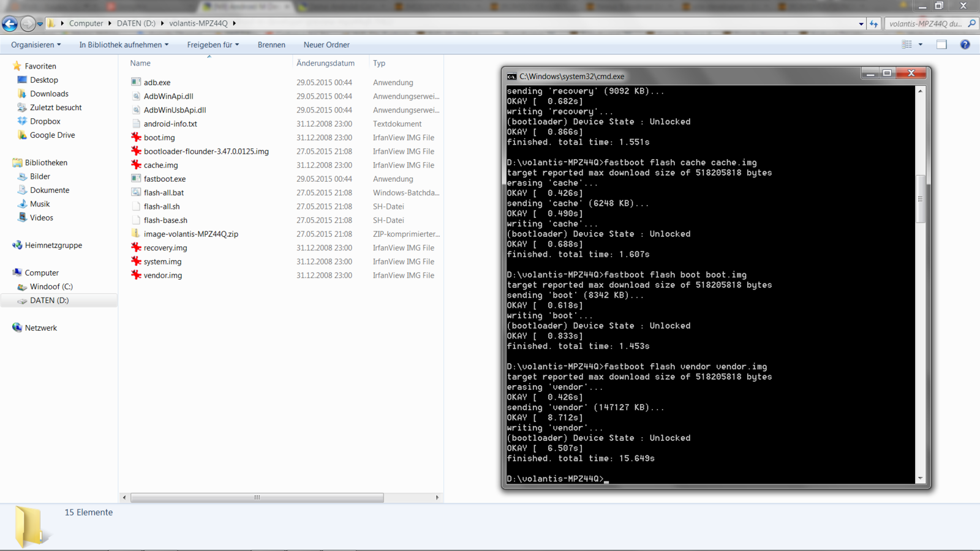
Task: Select the boot.img file icon
Action: 136,138
